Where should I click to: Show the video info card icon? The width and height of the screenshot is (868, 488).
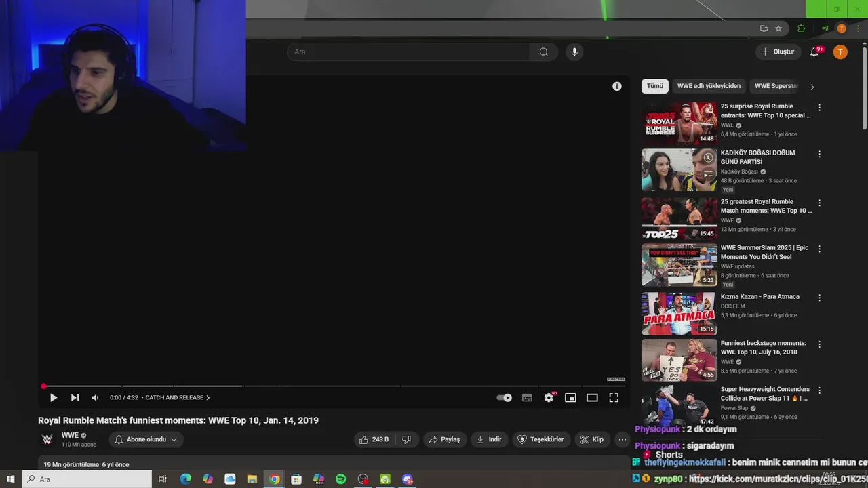pos(617,86)
